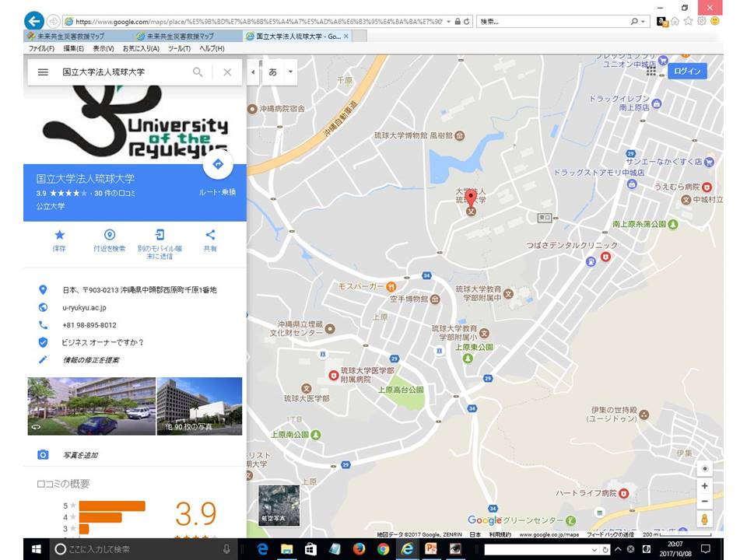Open the Windows Start menu

tap(37, 549)
